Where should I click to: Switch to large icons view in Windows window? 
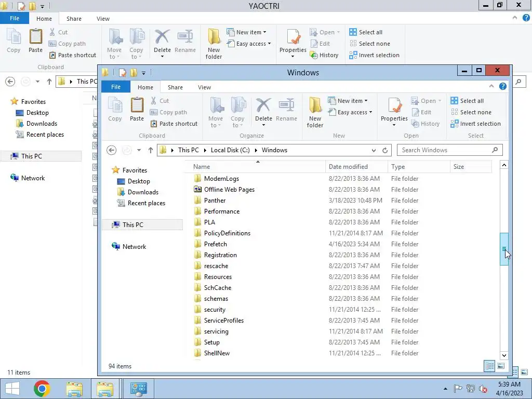(x=501, y=366)
